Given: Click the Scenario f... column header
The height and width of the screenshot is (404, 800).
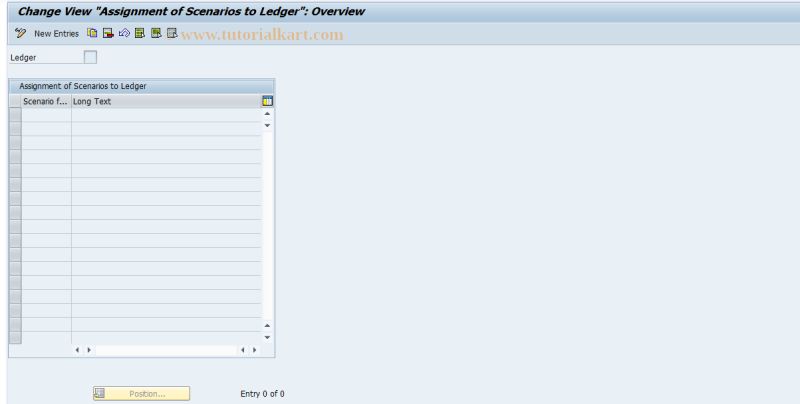Looking at the screenshot, I should (x=46, y=101).
